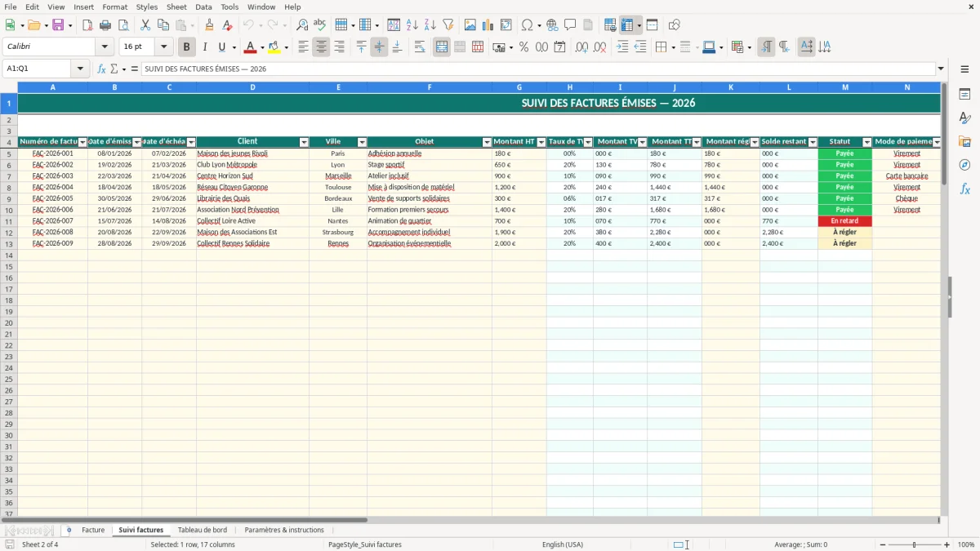Screen dimensions: 980x551
Task: Export directly as PDF
Action: click(x=87, y=25)
